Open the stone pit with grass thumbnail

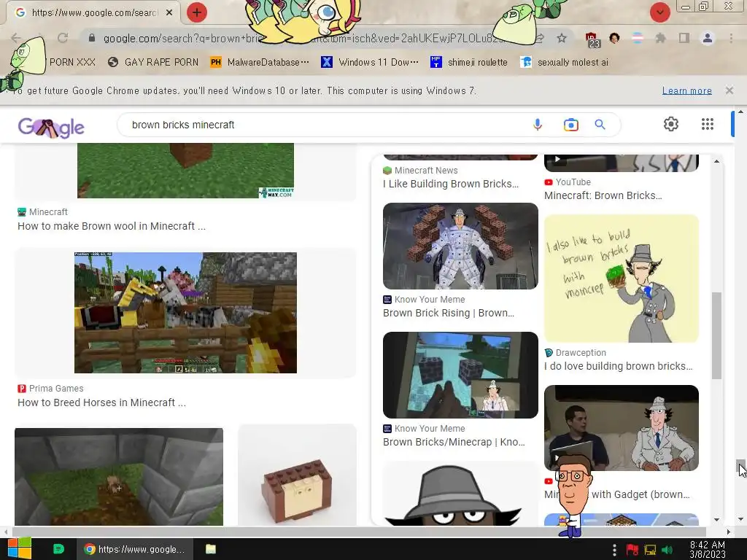click(119, 477)
